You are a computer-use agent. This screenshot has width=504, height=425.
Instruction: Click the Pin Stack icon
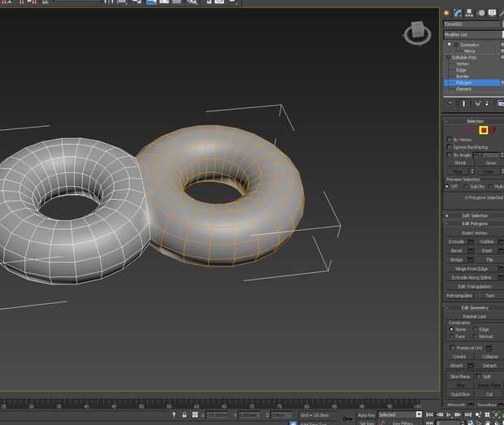coord(451,103)
